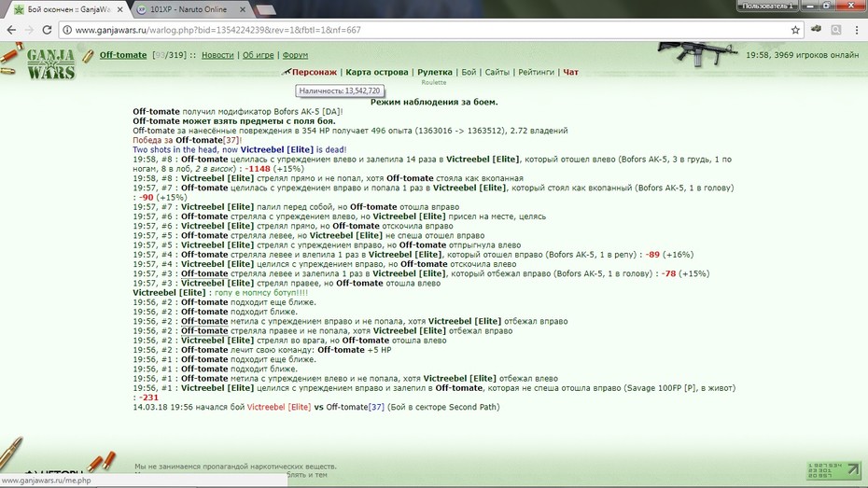Switch to the 101XP Naruto Online tab

pos(189,9)
